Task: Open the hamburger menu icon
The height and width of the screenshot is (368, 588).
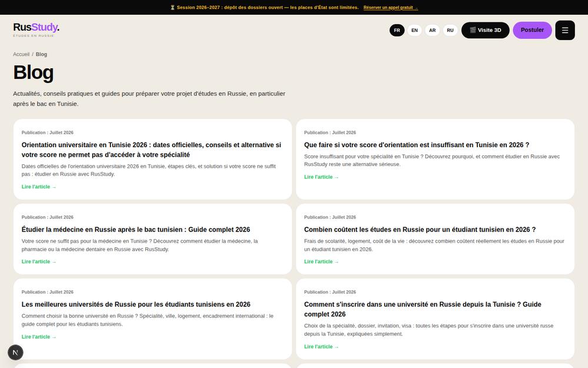Action: (564, 31)
